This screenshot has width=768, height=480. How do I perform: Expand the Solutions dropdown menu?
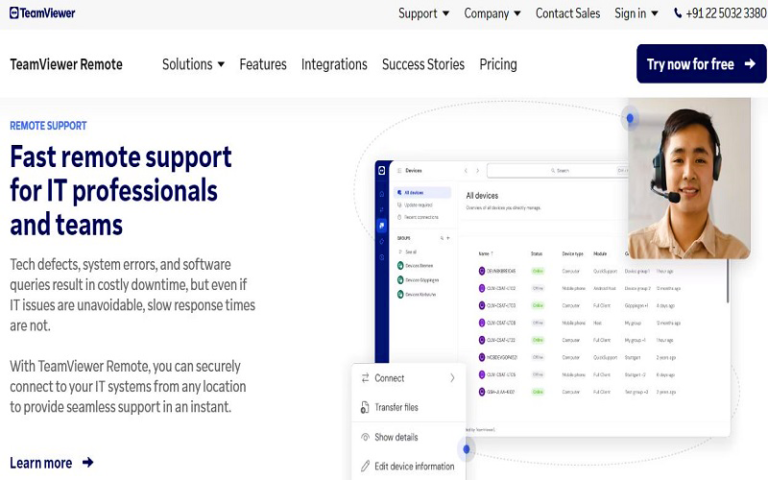pyautogui.click(x=193, y=64)
